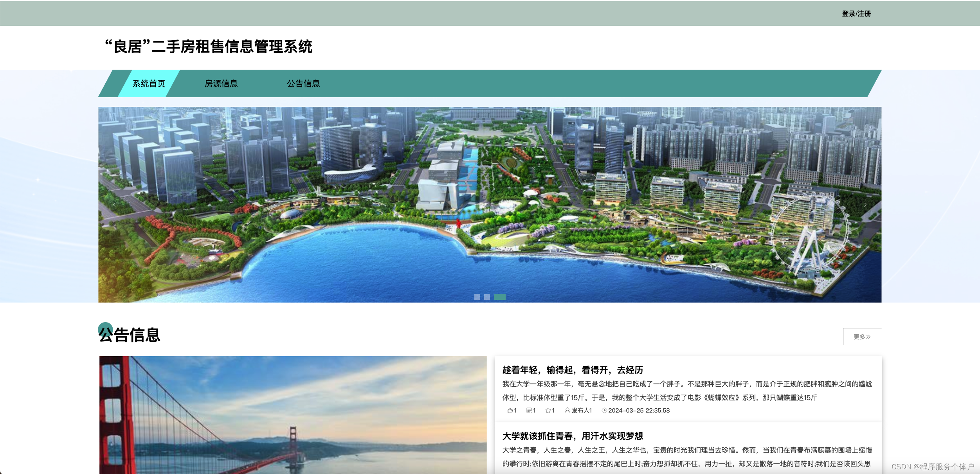Switch to first carousel indicator dot

coord(477,297)
